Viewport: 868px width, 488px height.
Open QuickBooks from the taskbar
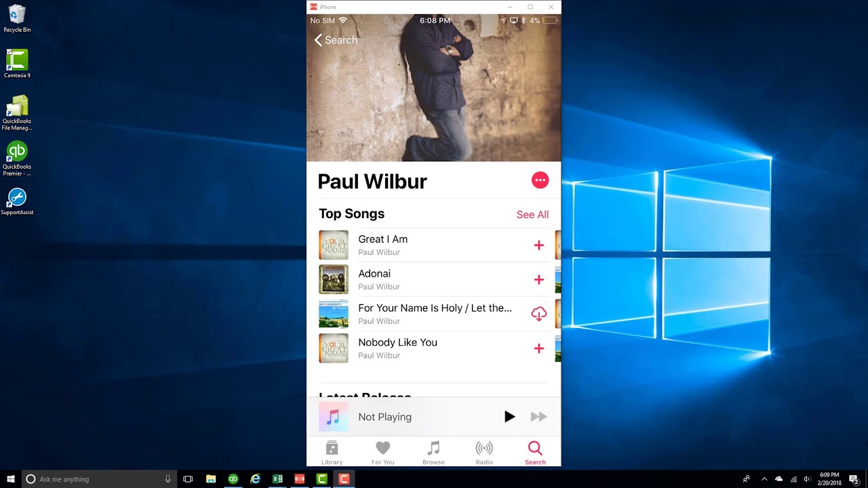click(x=233, y=479)
